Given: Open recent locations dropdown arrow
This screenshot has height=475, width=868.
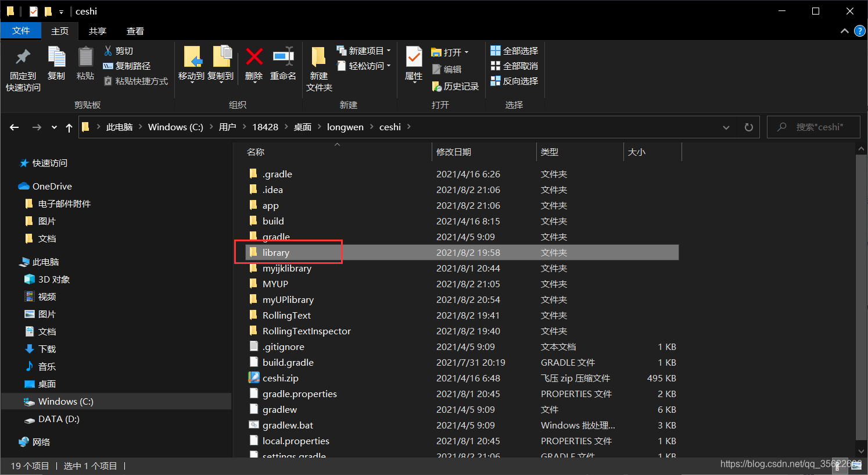Looking at the screenshot, I should [x=54, y=127].
